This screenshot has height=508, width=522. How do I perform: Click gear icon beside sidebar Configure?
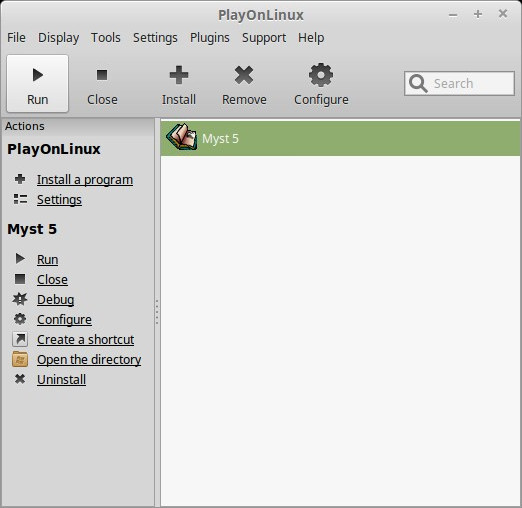point(20,319)
